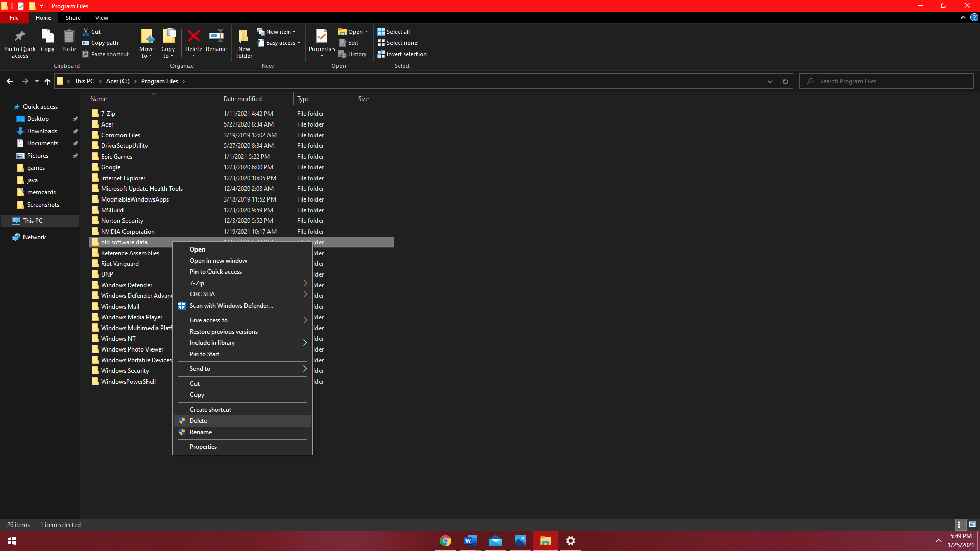Click Invert selection in ribbon

[x=402, y=54]
